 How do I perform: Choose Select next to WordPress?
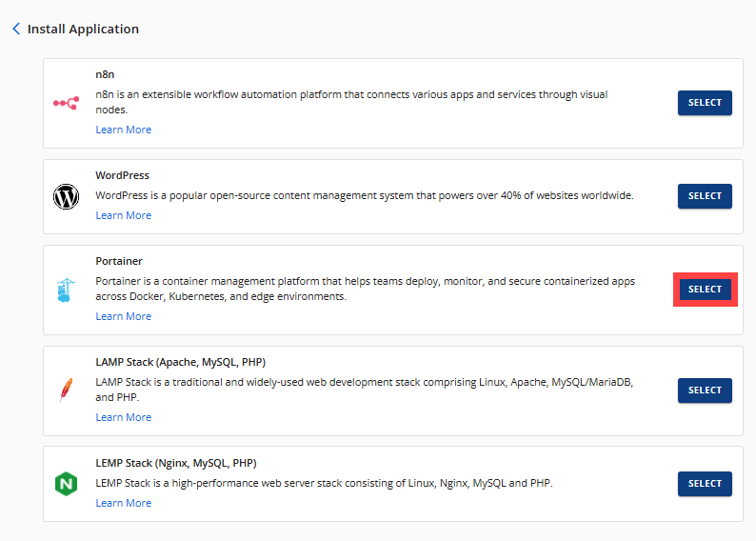(705, 196)
